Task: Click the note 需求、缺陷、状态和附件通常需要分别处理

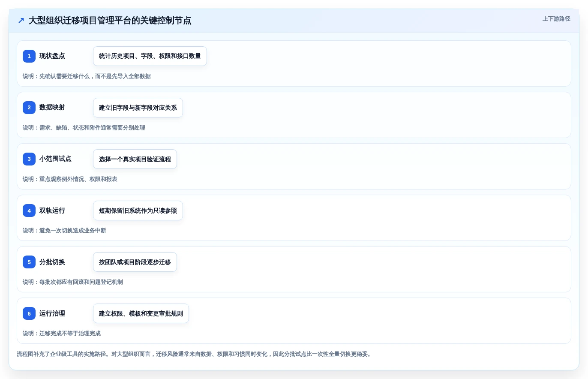Action: click(84, 128)
